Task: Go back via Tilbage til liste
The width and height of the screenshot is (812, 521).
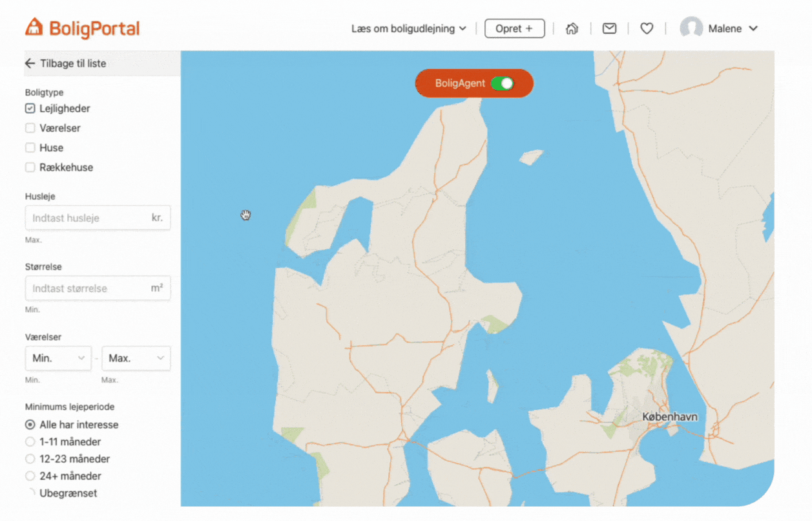Action: (73, 63)
